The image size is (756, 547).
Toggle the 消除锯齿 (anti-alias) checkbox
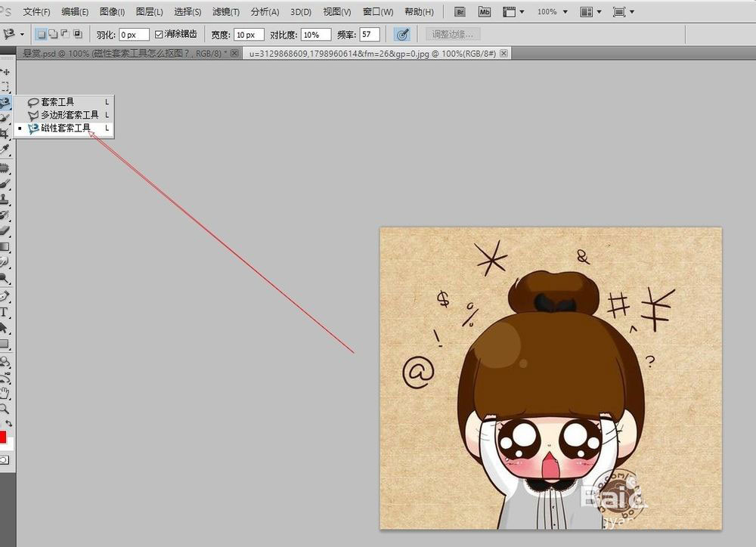tap(159, 35)
